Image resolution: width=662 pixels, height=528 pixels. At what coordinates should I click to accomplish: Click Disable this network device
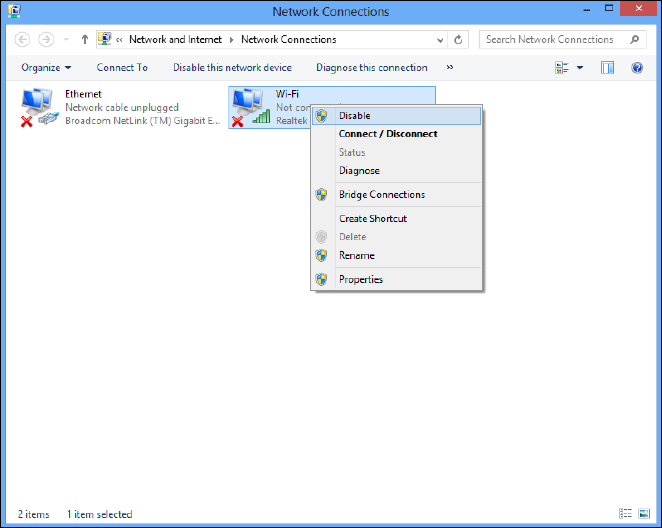[232, 68]
